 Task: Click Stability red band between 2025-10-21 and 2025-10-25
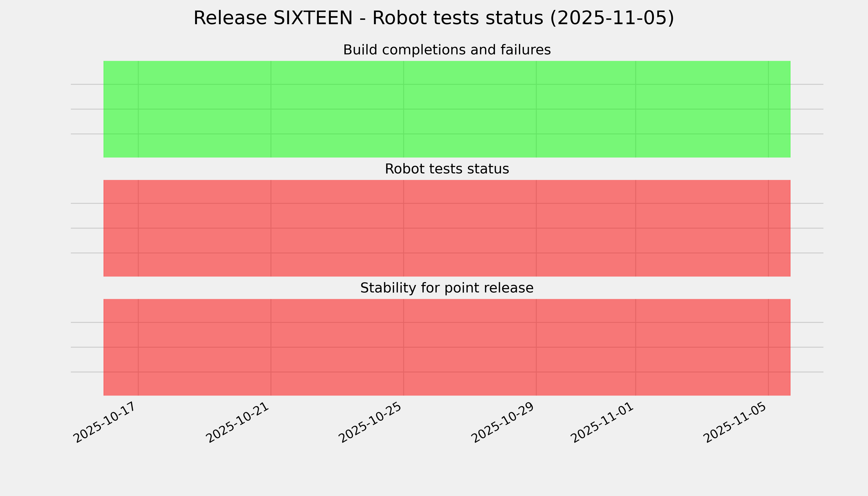[337, 347]
